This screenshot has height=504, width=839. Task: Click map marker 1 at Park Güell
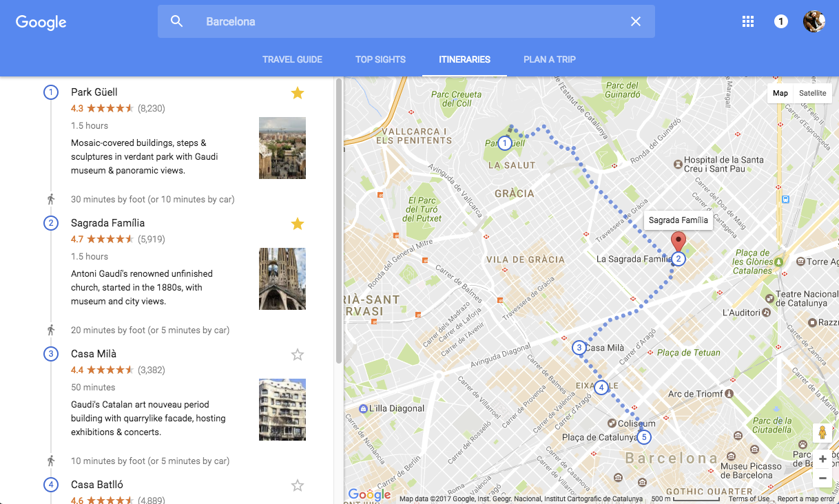505,143
